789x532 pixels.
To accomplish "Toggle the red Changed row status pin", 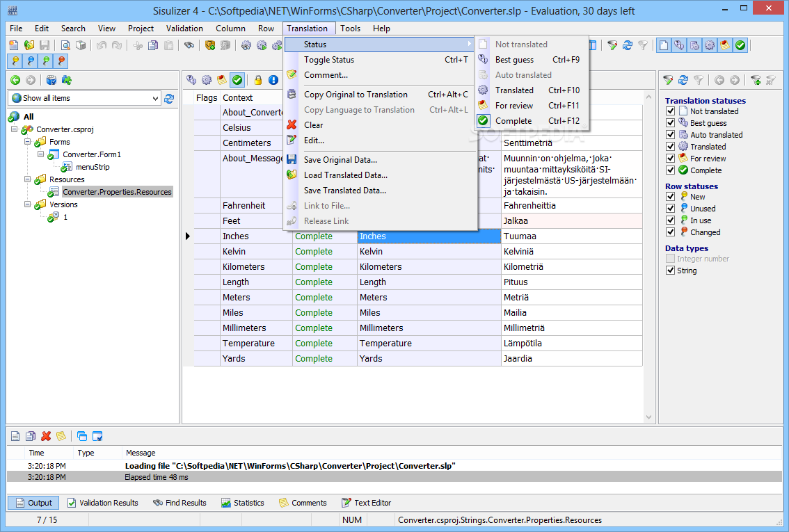I will click(61, 61).
